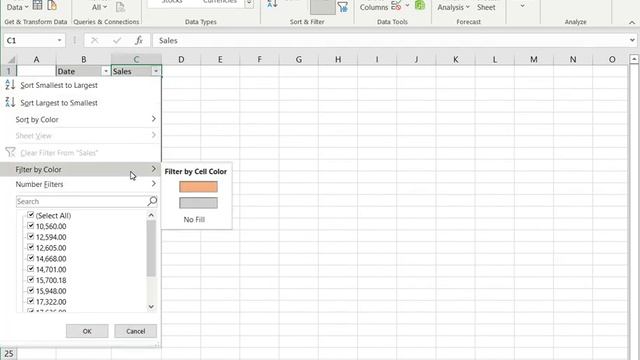Collapse the ribbon with the up chevron

(632, 22)
